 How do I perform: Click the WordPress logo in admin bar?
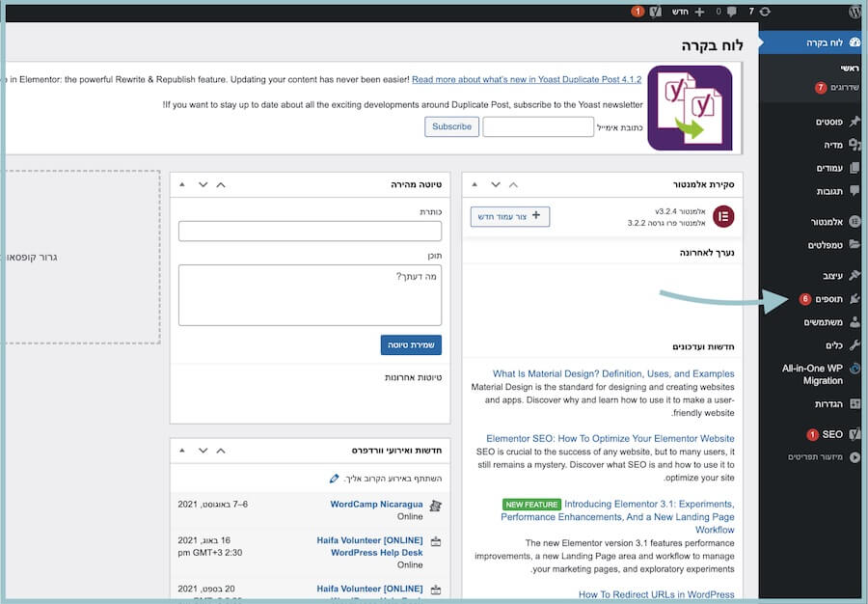click(855, 12)
